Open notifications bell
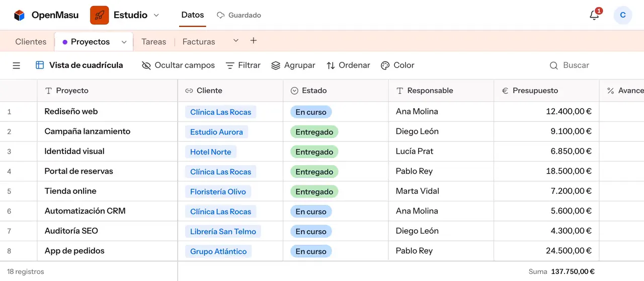644x281 pixels. coord(594,15)
